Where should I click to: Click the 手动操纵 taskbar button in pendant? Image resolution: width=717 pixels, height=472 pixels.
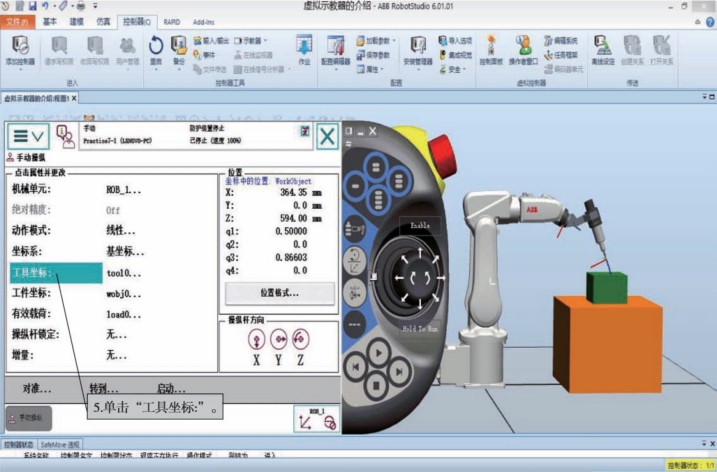[29, 418]
